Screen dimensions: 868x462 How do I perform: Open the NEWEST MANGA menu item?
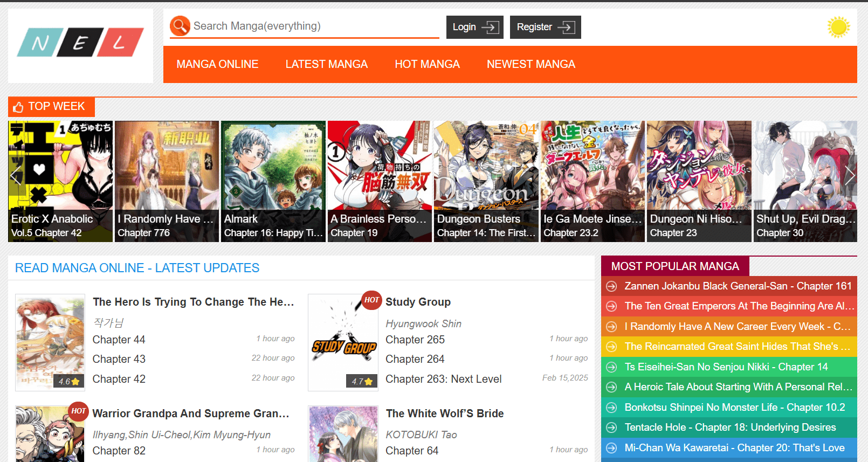(x=531, y=64)
